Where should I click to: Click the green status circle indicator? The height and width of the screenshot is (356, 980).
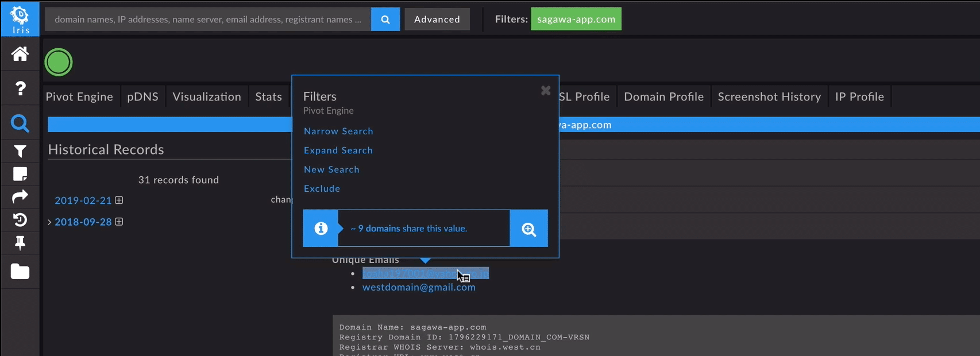(x=59, y=62)
